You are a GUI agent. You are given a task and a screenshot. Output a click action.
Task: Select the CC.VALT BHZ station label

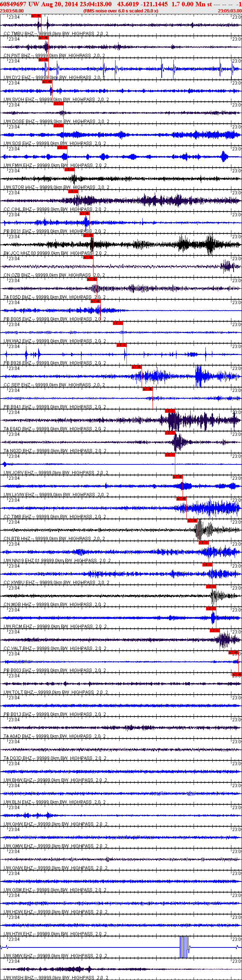pos(55,649)
